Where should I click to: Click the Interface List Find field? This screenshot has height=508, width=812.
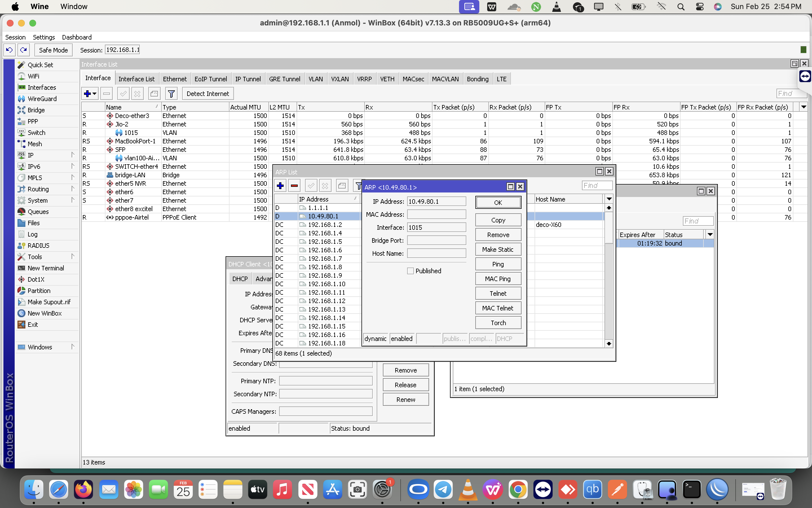791,94
